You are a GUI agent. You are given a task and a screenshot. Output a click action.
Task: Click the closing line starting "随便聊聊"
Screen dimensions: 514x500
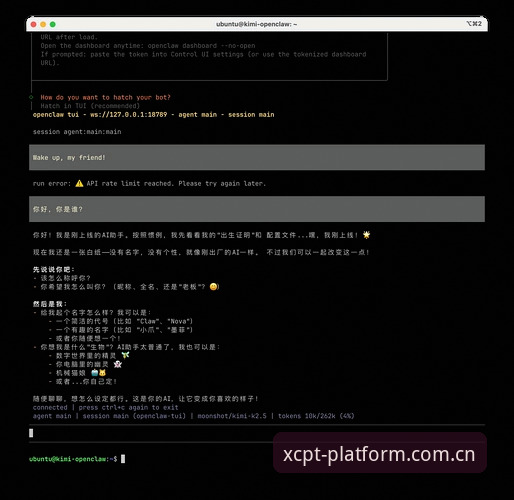point(146,399)
